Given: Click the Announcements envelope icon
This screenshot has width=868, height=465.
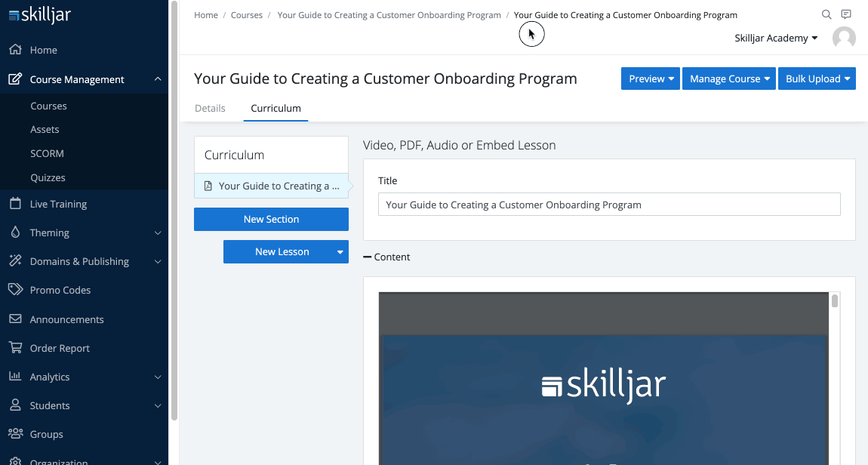Looking at the screenshot, I should (x=15, y=319).
